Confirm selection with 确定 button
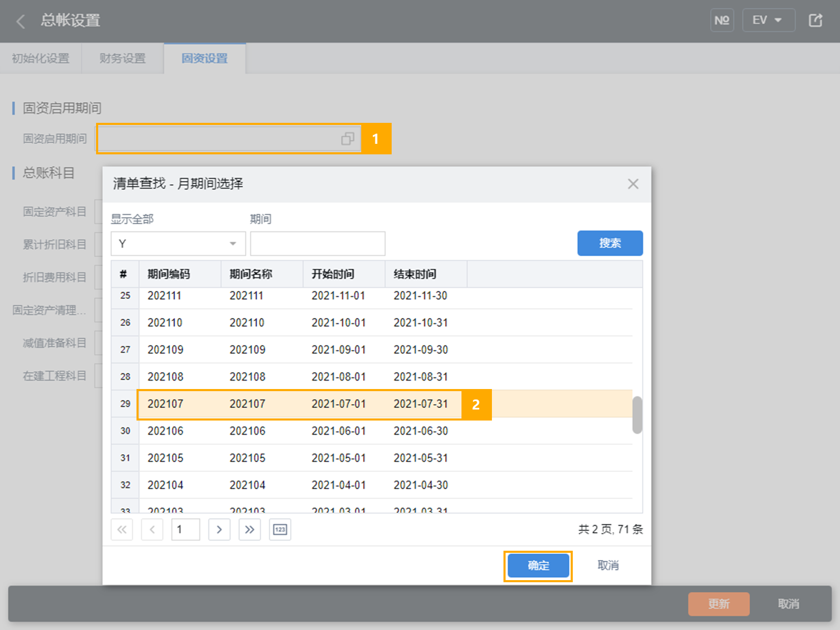 [x=539, y=565]
